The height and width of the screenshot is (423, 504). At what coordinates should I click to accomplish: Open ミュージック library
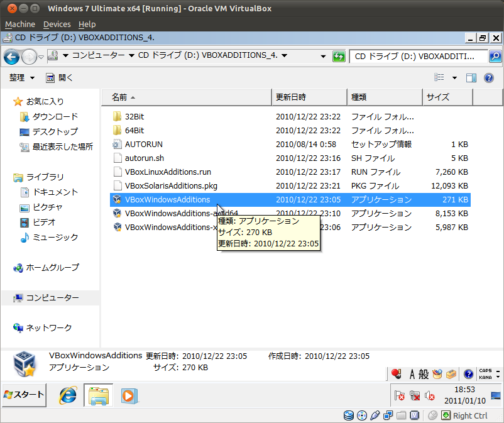point(49,238)
